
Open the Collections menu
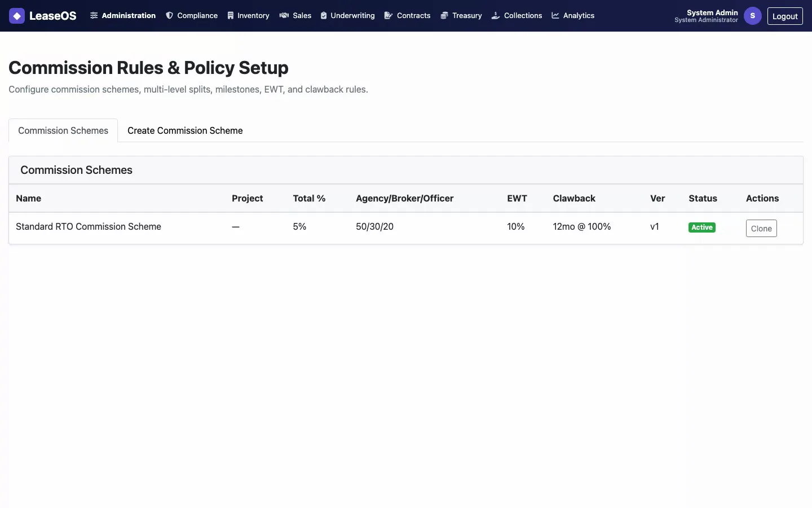click(517, 16)
